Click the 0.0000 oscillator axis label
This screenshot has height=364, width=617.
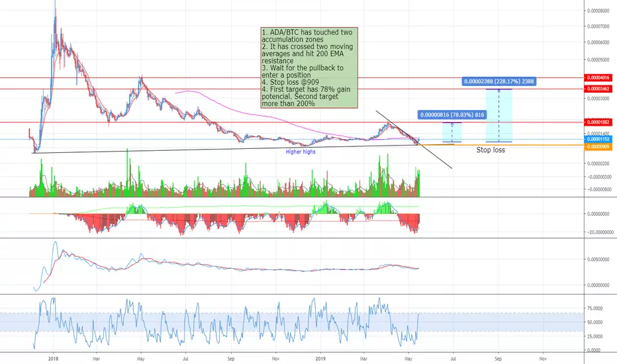coord(594,350)
